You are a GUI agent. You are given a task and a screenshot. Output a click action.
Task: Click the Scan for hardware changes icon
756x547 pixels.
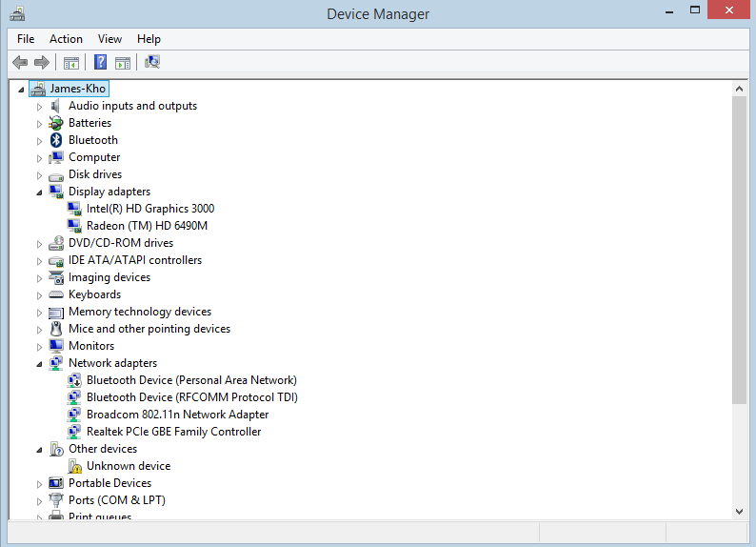point(152,63)
